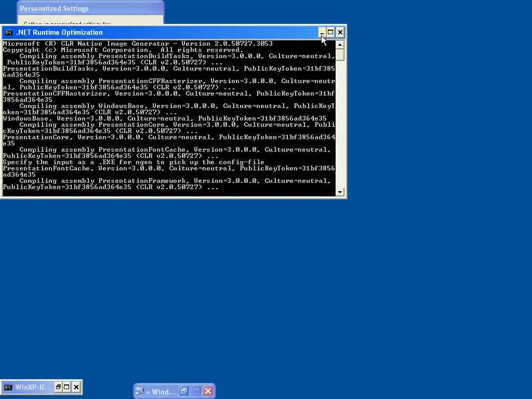Click the minimized Wind... window icon
Viewport: 532px width, 399px height.
click(x=140, y=392)
